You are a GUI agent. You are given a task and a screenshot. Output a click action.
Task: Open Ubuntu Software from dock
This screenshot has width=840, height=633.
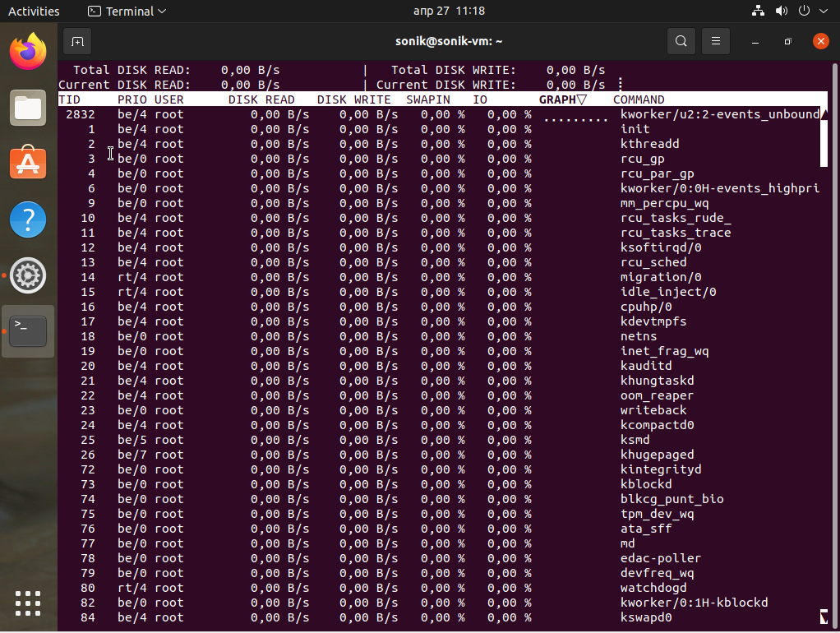click(28, 164)
